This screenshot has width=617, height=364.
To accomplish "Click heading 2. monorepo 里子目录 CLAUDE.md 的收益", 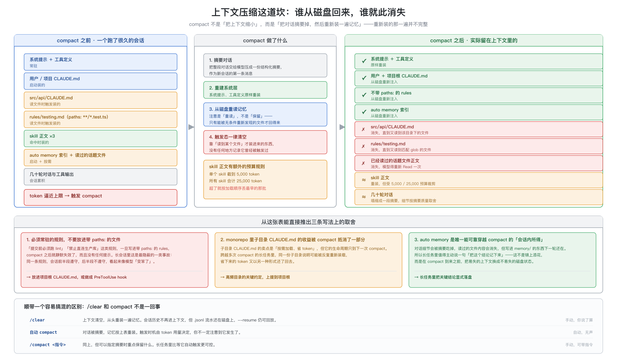I will click(292, 240).
